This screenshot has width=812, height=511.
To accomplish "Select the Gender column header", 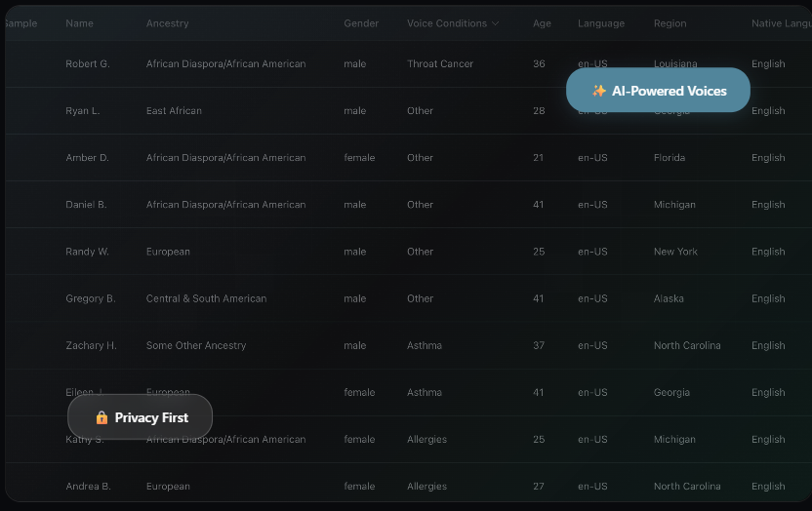I will (x=361, y=23).
